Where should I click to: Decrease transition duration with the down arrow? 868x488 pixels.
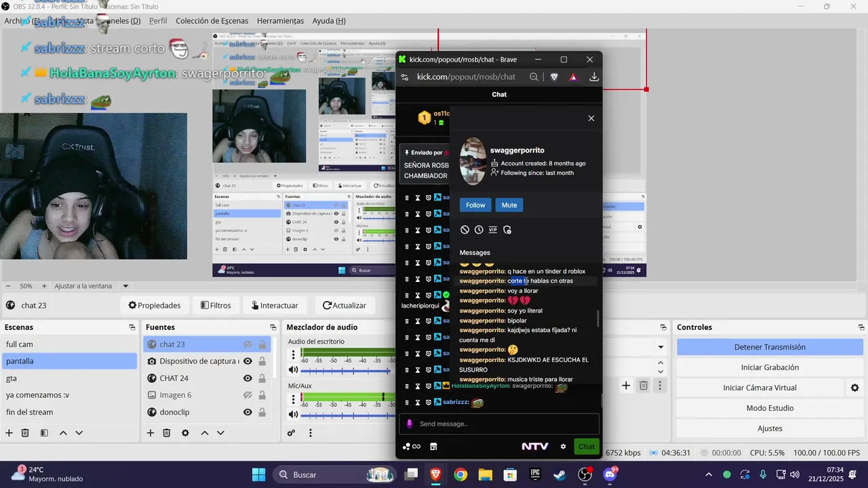click(x=660, y=371)
